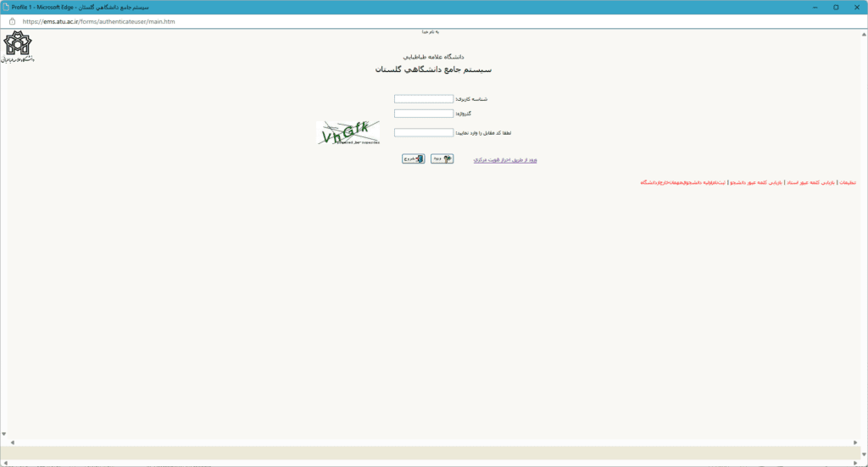The image size is (868, 467).
Task: Click the سیستم جامع دانشگاهی گلستان heading
Action: [433, 69]
